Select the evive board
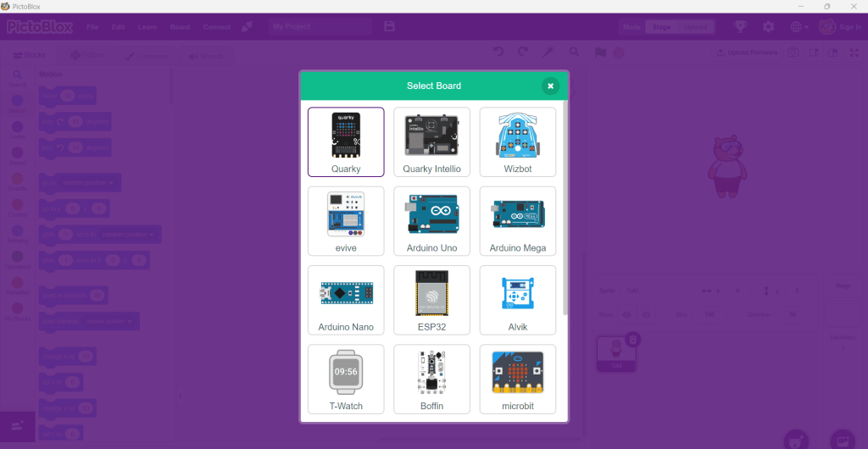This screenshot has height=449, width=868. pos(346,220)
